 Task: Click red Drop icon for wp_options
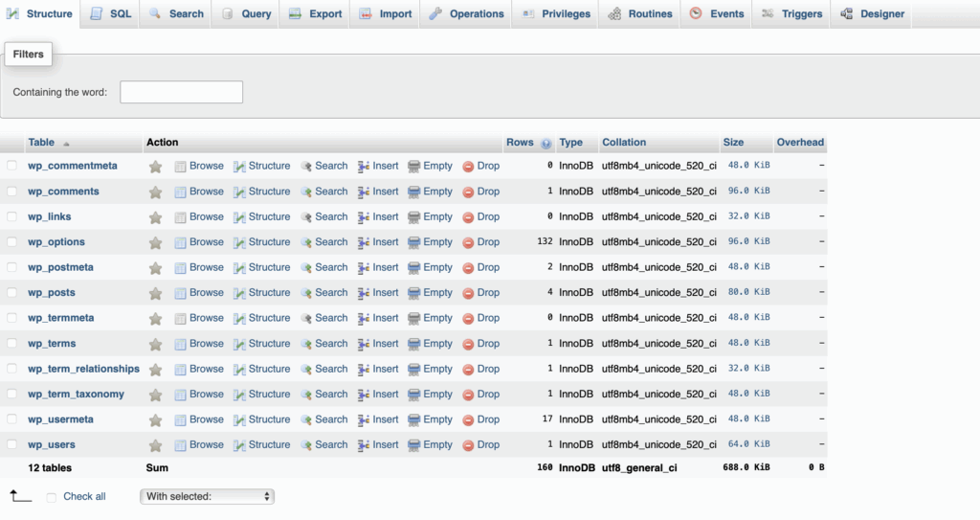click(x=468, y=243)
